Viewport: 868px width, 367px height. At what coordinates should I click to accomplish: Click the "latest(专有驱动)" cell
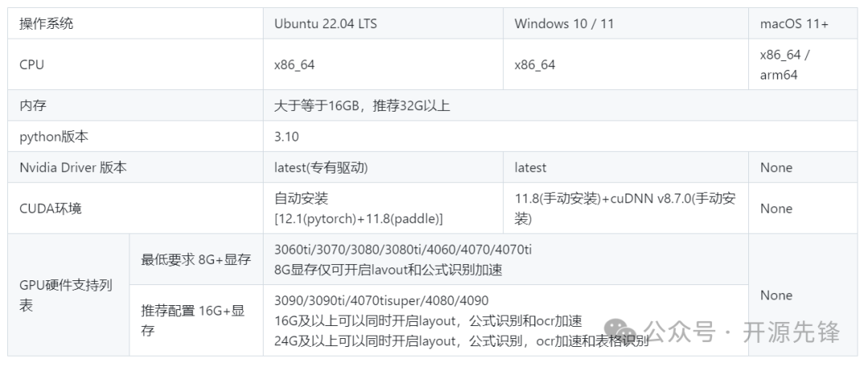click(321, 168)
